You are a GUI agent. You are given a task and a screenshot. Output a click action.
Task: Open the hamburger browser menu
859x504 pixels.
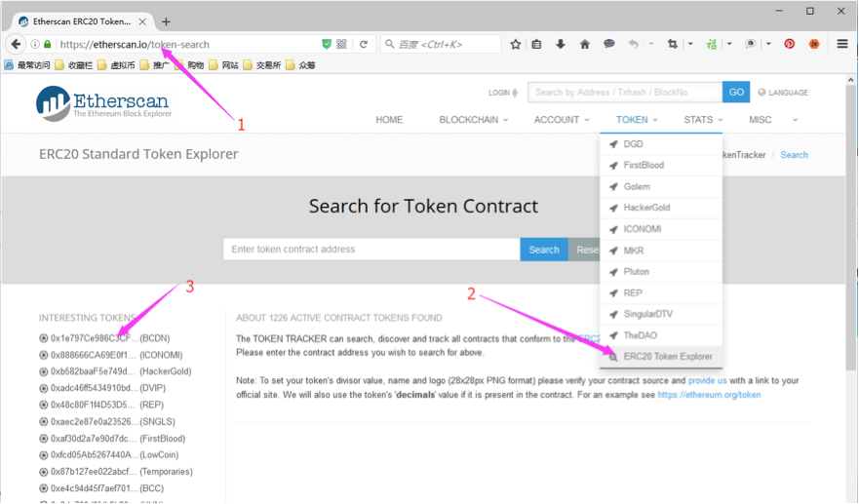click(x=842, y=44)
